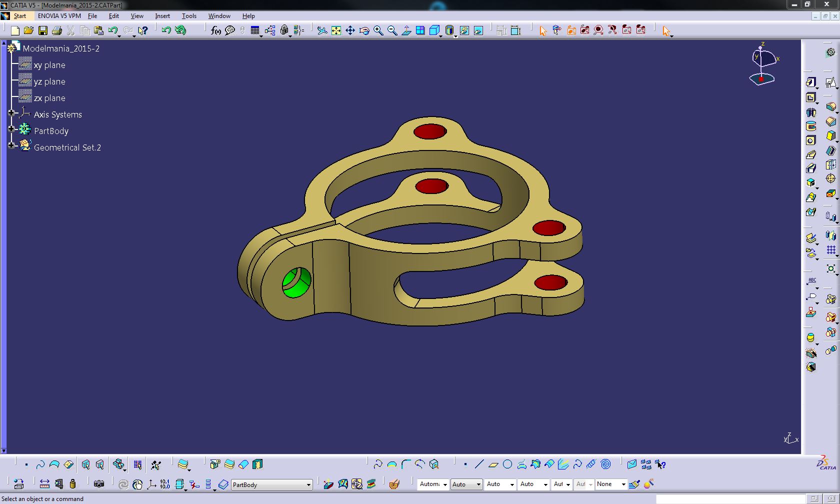
Task: Select Modelmania_2015-2 root node
Action: click(x=61, y=48)
